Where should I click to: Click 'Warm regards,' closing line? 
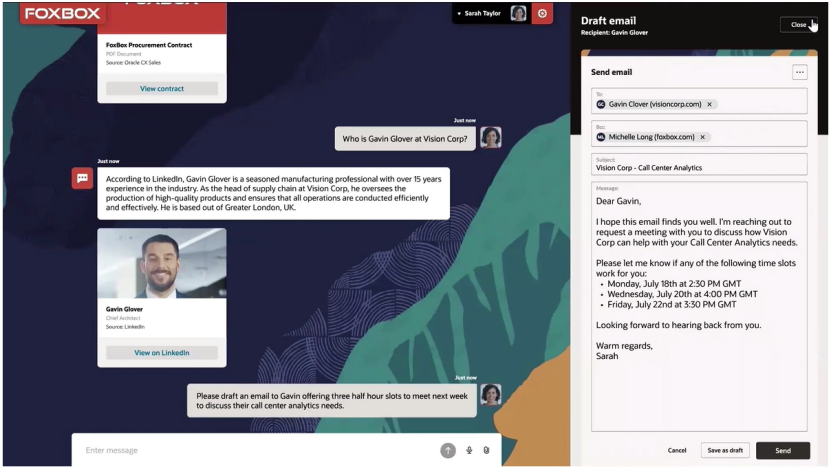click(624, 346)
